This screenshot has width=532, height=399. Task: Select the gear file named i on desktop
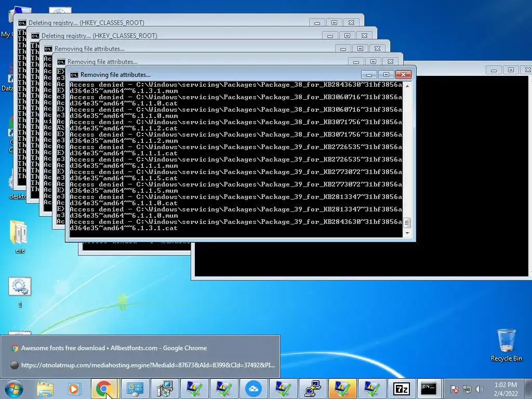(20, 292)
